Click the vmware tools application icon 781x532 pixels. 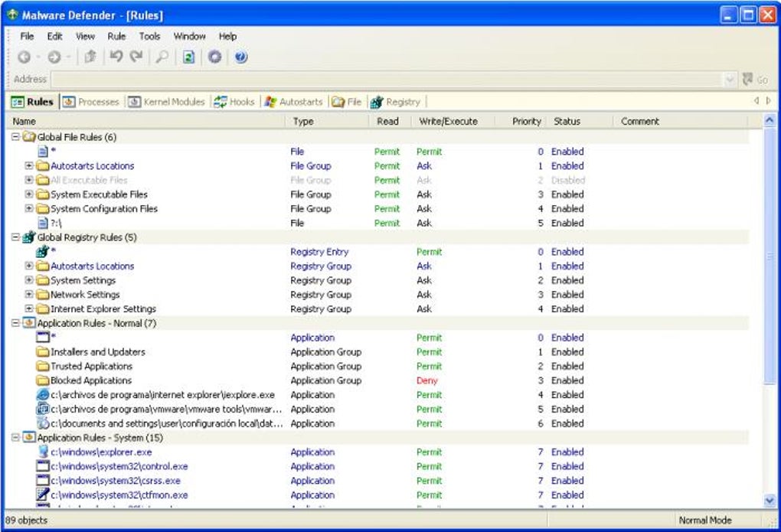tap(43, 409)
